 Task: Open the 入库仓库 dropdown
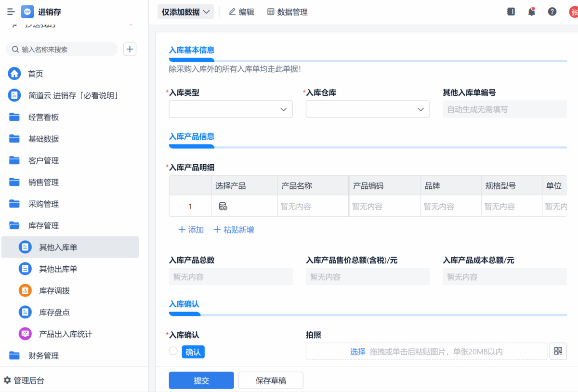tap(368, 109)
